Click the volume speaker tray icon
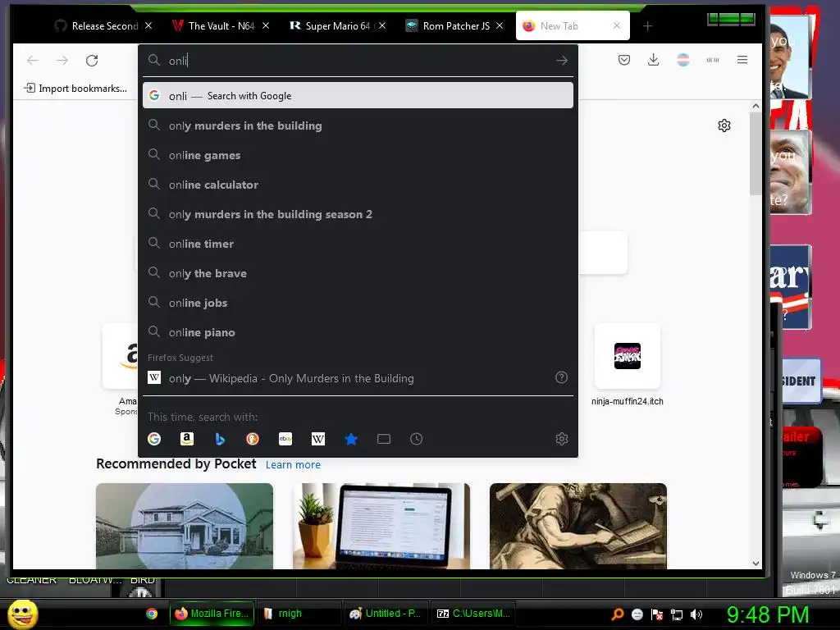The height and width of the screenshot is (630, 840). (x=696, y=614)
